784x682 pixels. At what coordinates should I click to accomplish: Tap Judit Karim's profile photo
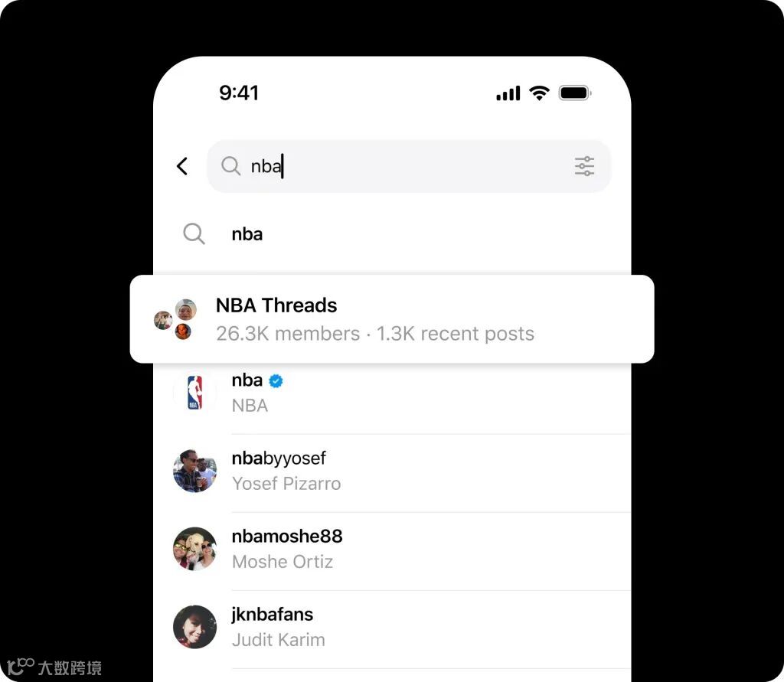click(195, 627)
